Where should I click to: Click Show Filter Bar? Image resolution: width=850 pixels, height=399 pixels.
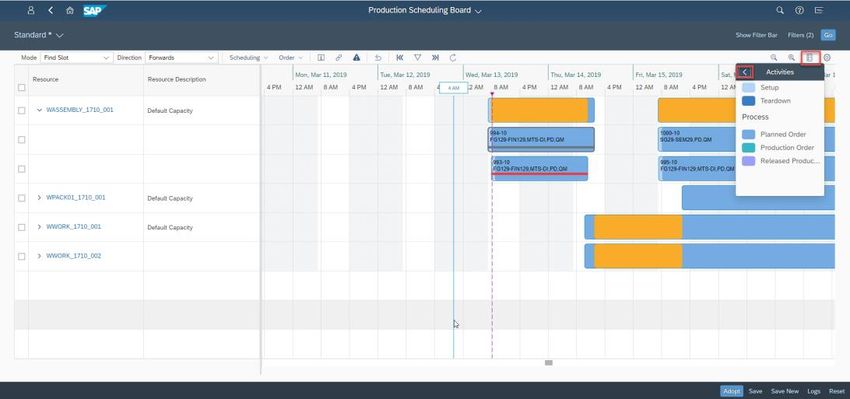coord(756,35)
